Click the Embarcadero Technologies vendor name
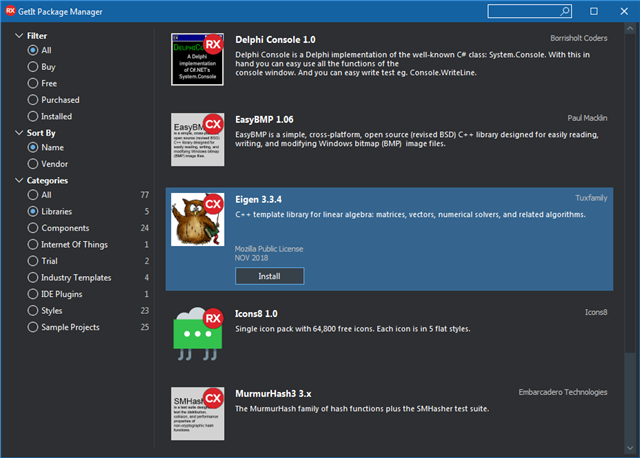The height and width of the screenshot is (458, 640). tap(563, 392)
